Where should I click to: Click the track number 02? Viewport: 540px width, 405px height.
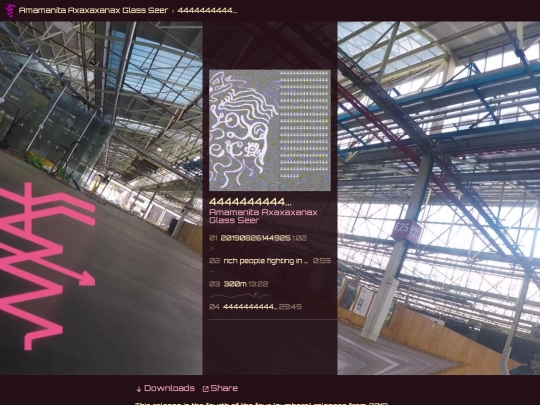214,261
